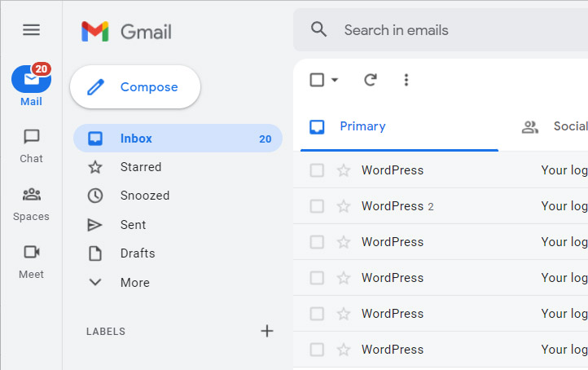This screenshot has width=588, height=370.
Task: Click the Inbox unread count 20
Action: click(x=265, y=139)
